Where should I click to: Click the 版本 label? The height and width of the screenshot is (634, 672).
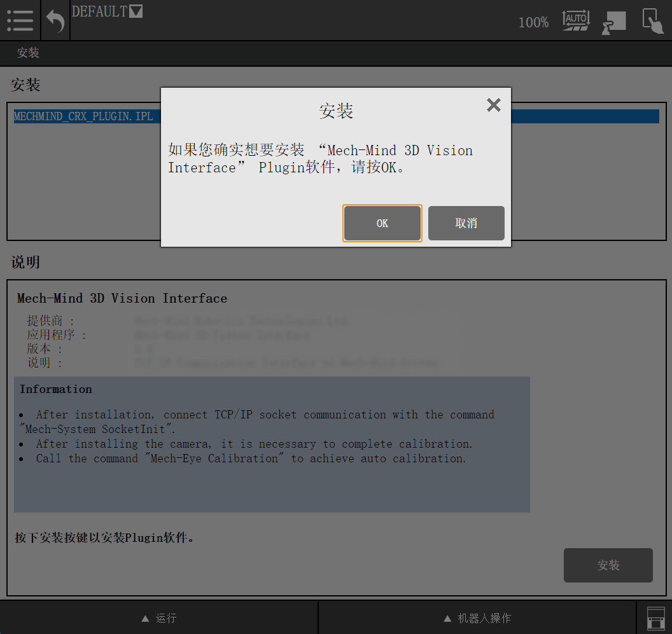click(45, 348)
